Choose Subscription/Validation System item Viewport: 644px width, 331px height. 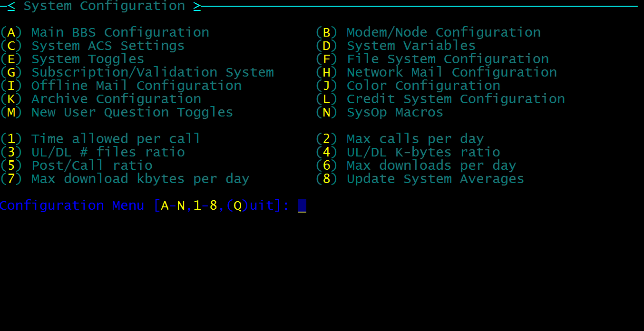pos(137,72)
